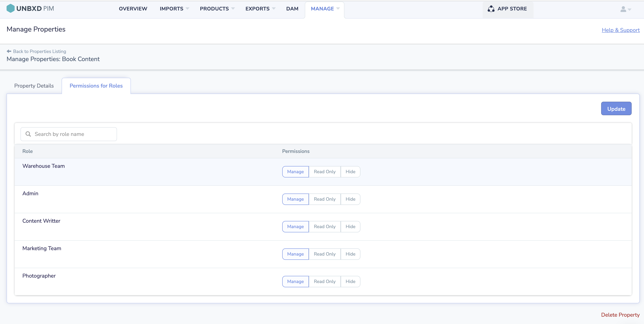Set Admin permission to Hide
This screenshot has width=644, height=324.
point(351,199)
